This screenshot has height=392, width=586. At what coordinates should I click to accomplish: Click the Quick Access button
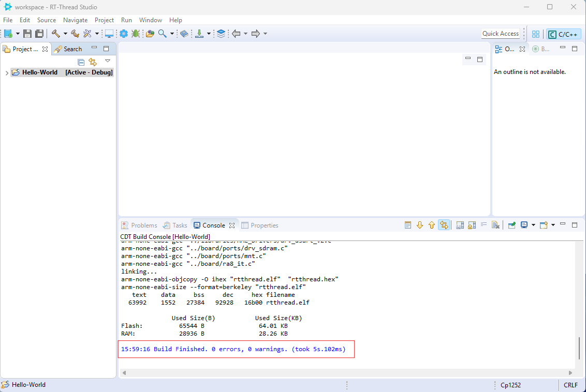500,33
